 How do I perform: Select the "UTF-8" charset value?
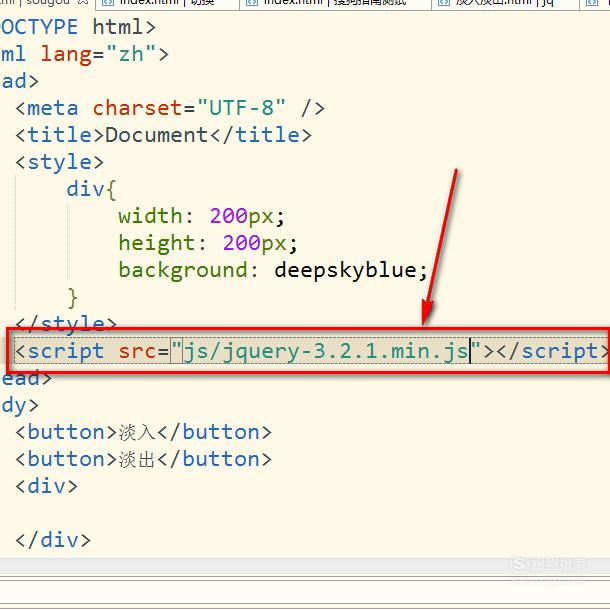pyautogui.click(x=241, y=108)
